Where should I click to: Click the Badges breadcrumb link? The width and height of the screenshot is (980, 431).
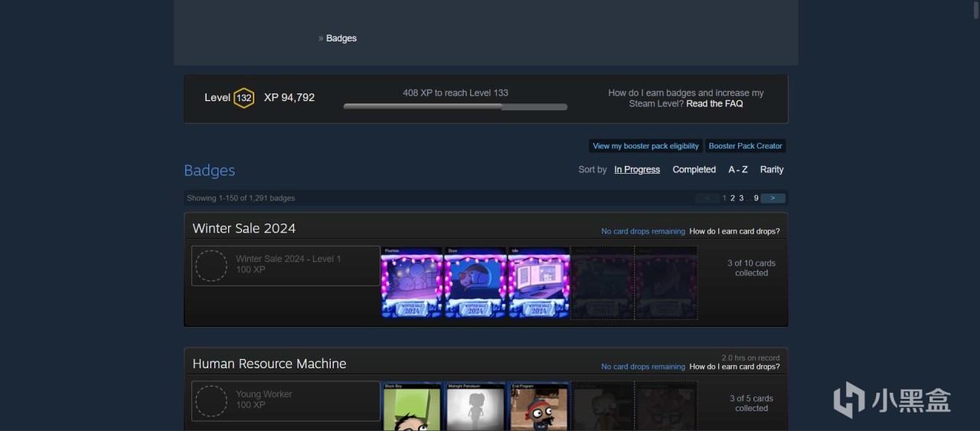[x=341, y=38]
